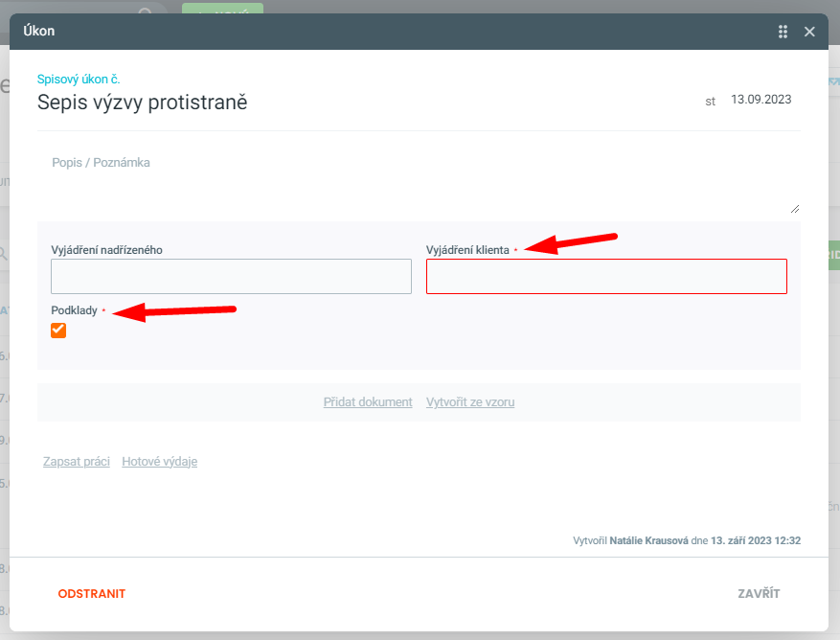Click the 'Úkon' dialog title bar

383,32
